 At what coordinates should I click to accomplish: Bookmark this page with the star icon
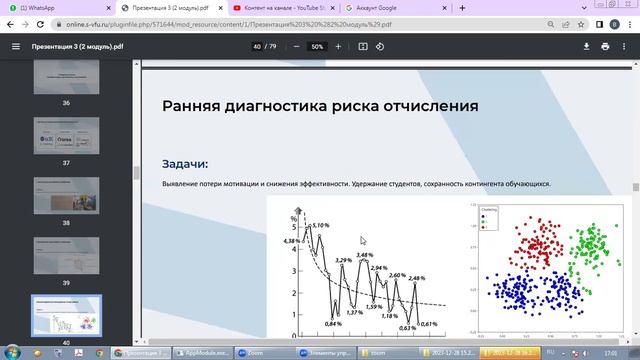[x=581, y=24]
